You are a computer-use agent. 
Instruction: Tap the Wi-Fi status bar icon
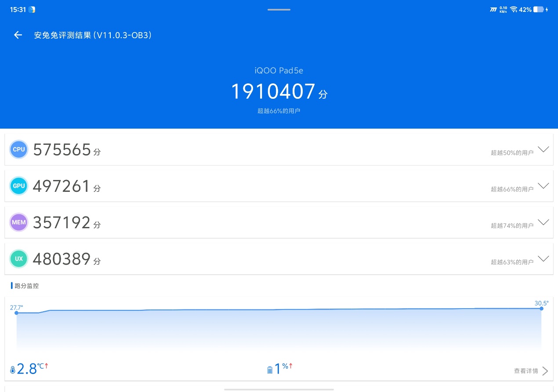(x=513, y=9)
